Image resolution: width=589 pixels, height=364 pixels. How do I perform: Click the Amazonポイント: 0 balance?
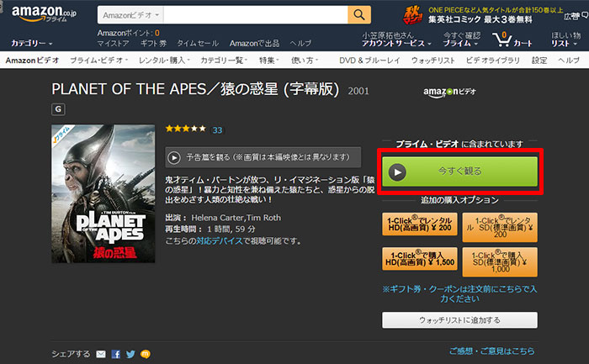128,33
